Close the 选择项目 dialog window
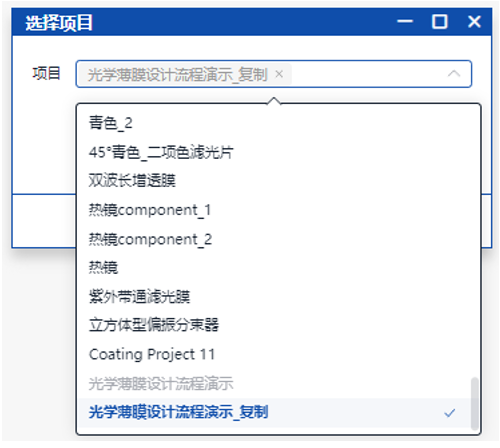The image size is (500, 448). [474, 22]
